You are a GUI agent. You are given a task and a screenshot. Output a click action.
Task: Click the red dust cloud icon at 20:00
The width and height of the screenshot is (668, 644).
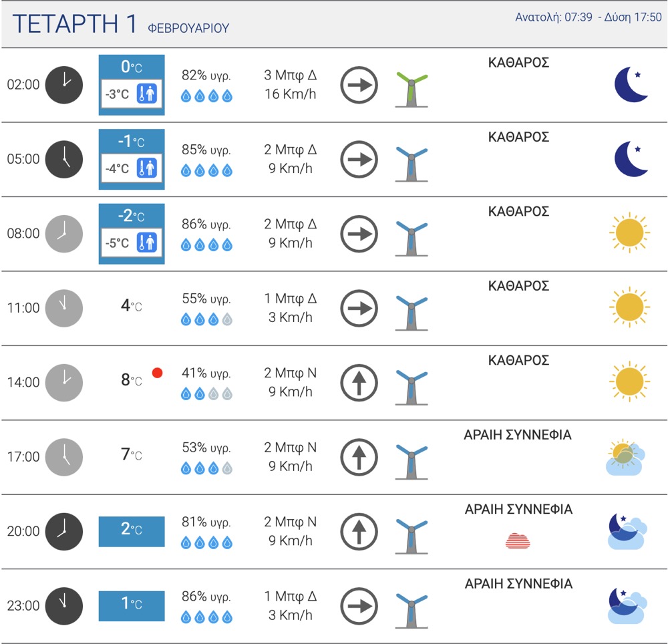[x=518, y=540]
